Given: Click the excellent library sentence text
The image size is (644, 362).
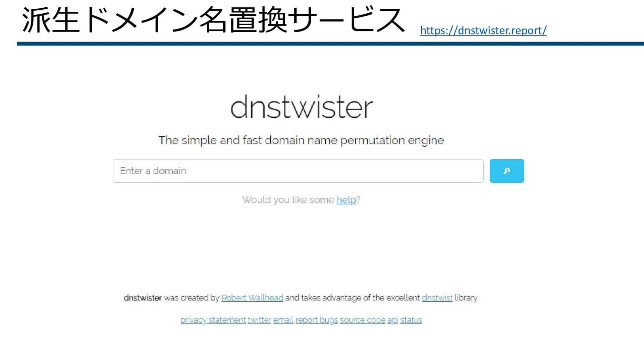Looking at the screenshot, I should click(352, 298).
